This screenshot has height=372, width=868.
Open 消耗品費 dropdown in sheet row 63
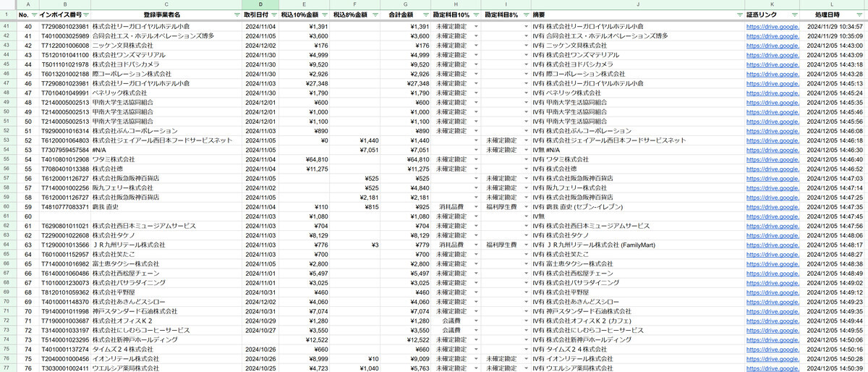point(476,245)
